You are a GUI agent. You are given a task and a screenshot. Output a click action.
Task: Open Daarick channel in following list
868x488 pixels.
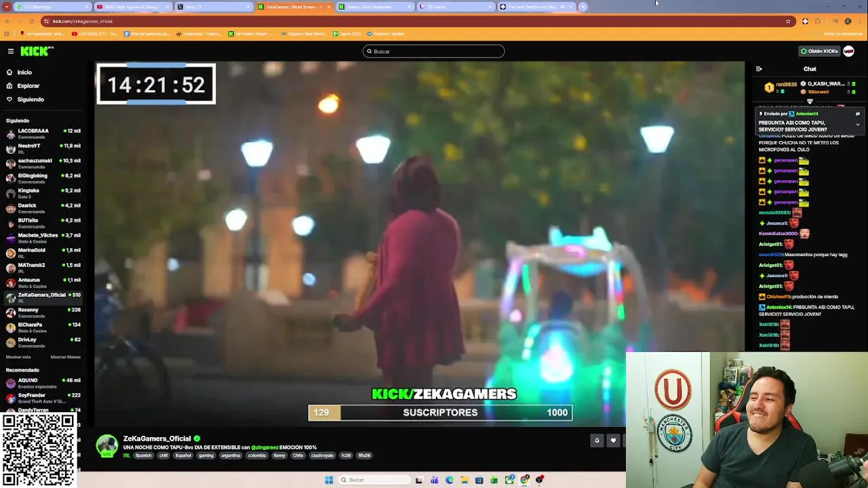(x=43, y=208)
